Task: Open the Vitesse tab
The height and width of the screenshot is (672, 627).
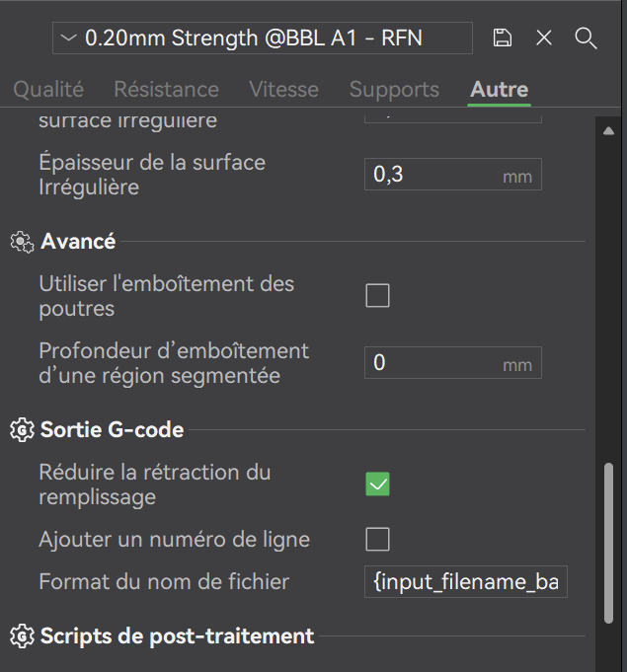Action: pyautogui.click(x=284, y=89)
